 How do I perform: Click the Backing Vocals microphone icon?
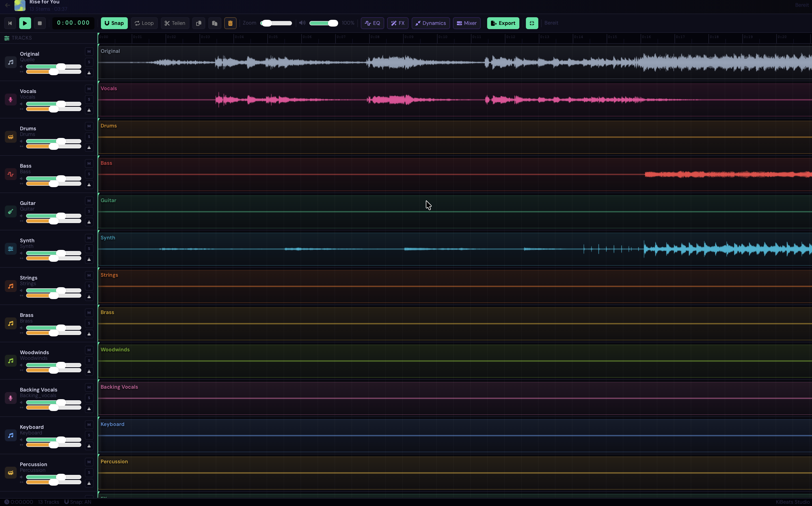(11, 398)
